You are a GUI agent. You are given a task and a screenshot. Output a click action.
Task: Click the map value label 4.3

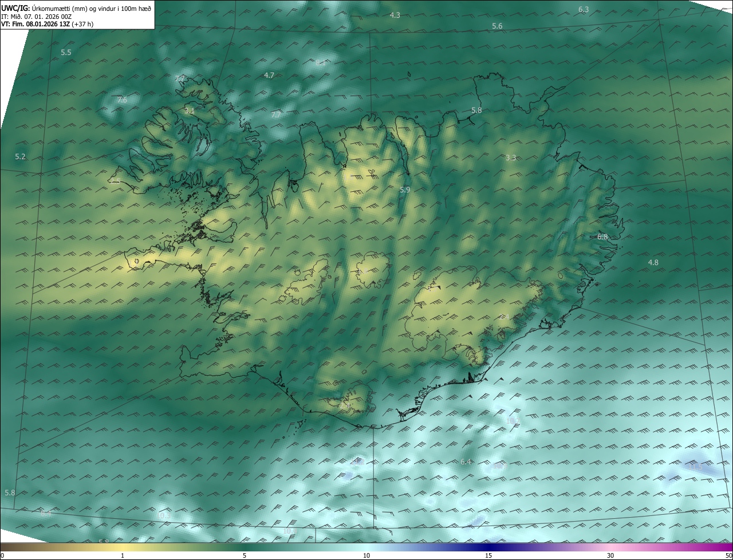point(395,15)
